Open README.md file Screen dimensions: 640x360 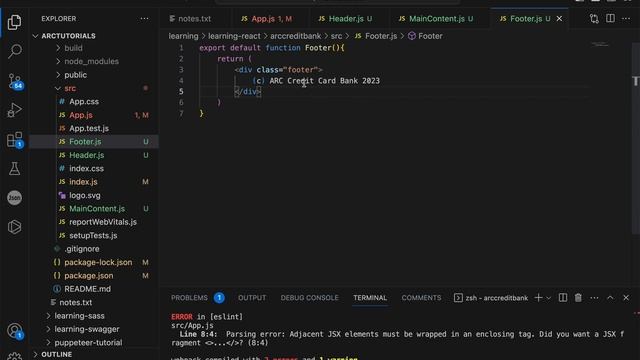pyautogui.click(x=87, y=289)
